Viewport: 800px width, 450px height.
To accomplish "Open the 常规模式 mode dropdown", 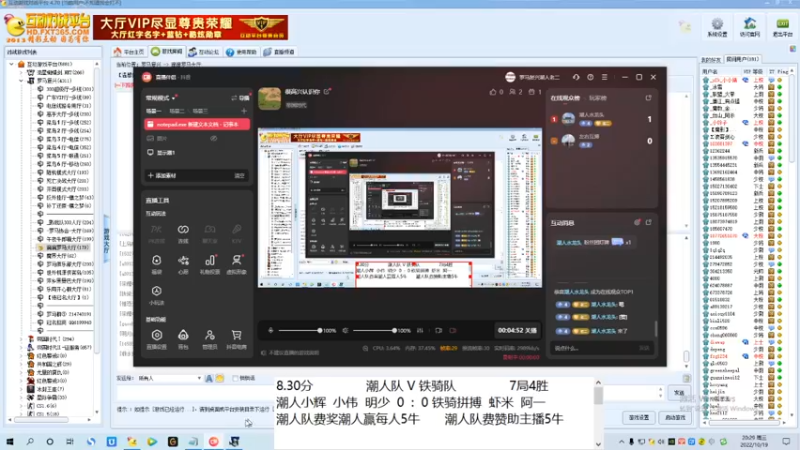I will [161, 97].
